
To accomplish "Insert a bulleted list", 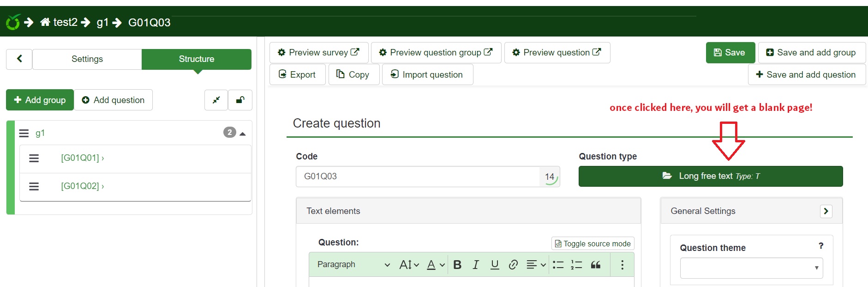I will (x=558, y=264).
